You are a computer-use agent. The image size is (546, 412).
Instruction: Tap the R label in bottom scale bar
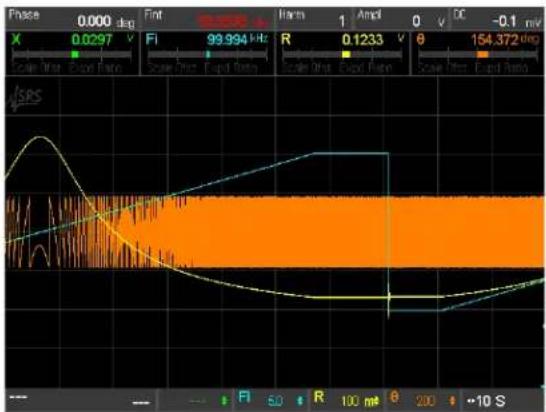[319, 397]
